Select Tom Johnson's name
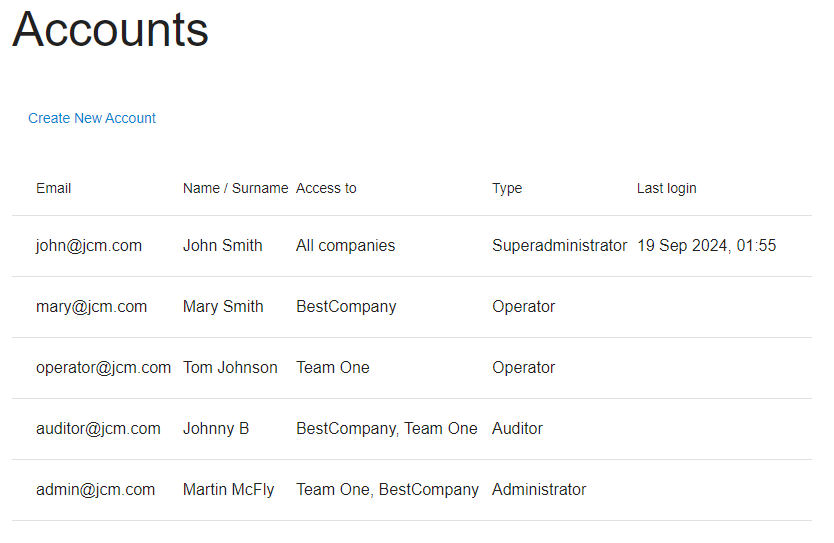This screenshot has width=834, height=543. click(230, 367)
